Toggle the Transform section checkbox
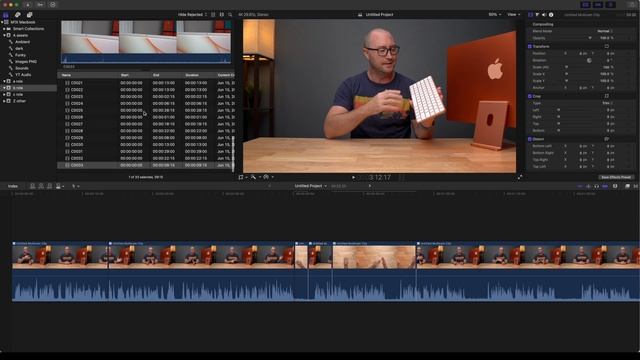 tap(530, 47)
